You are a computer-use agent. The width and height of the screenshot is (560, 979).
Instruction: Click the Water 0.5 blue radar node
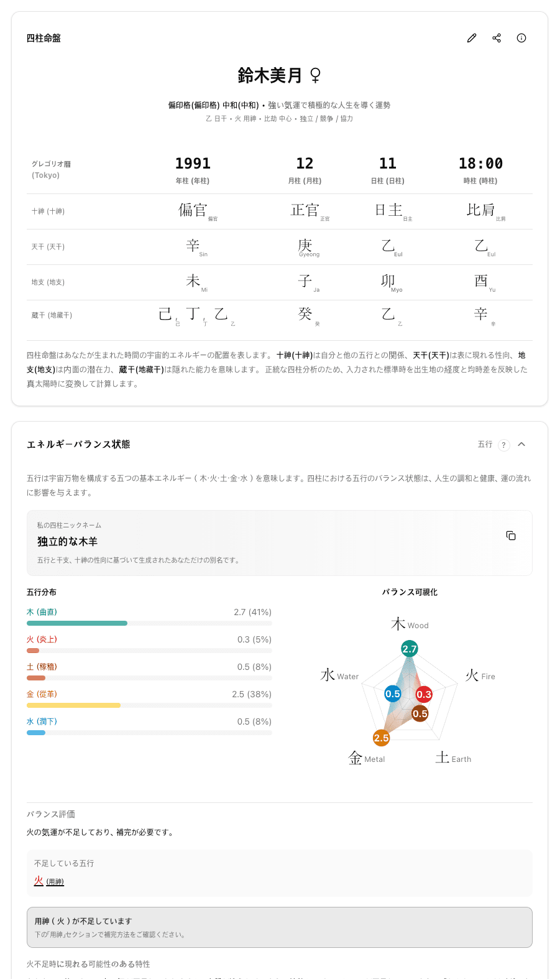click(393, 694)
